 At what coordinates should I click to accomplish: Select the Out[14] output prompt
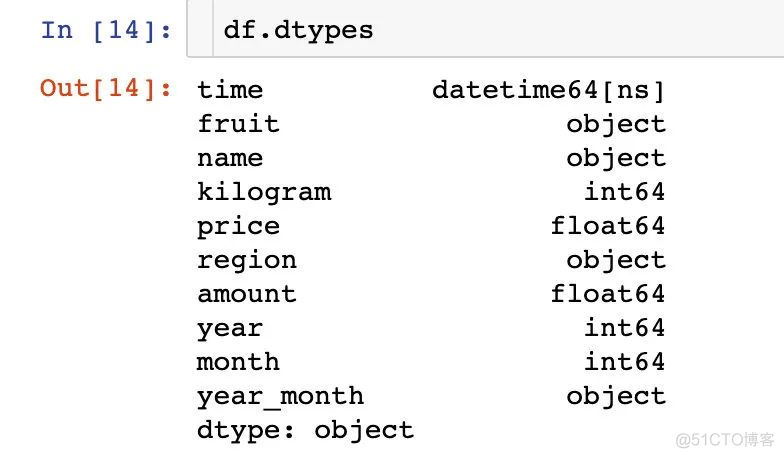coord(106,88)
